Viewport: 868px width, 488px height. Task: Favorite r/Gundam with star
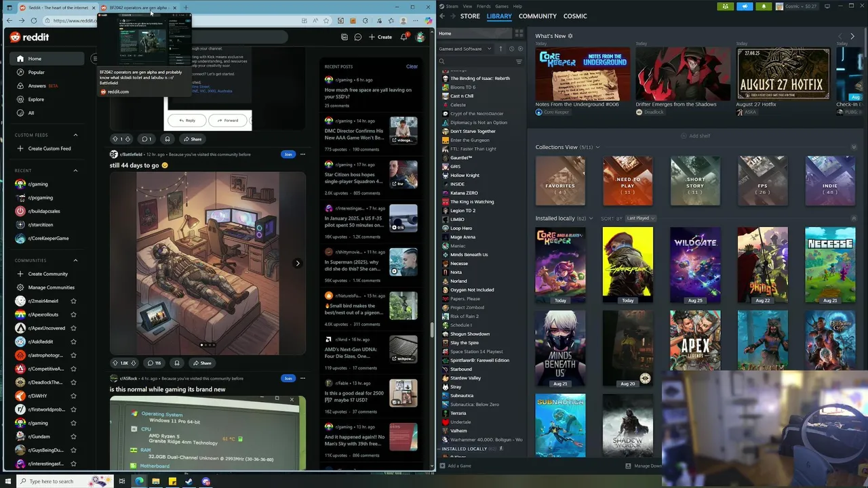point(73,436)
